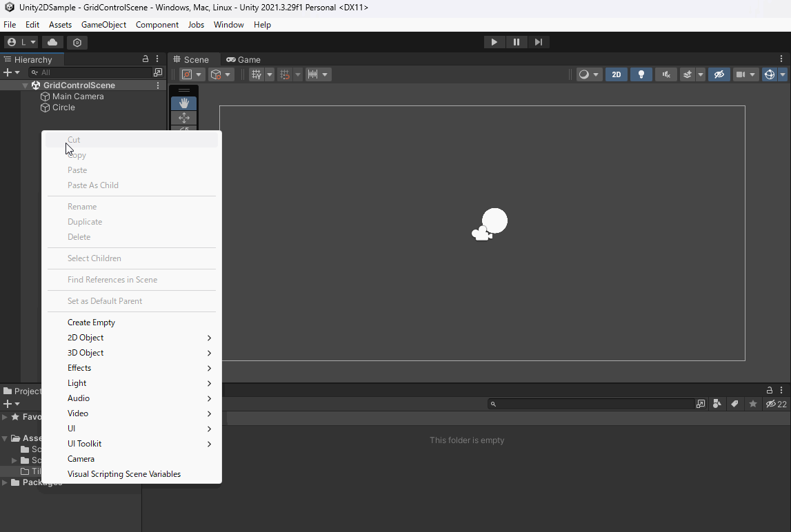Viewport: 791px width, 532px height.
Task: Click the white circle sprite in the Scene view
Action: click(x=495, y=221)
